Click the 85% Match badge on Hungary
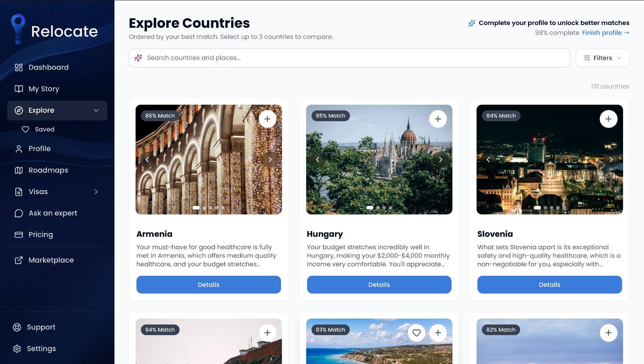644x364 pixels. coord(330,116)
